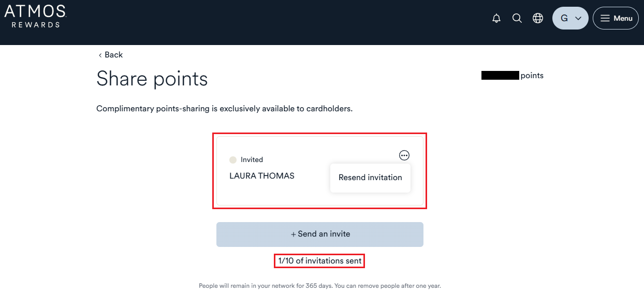Click the plus icon on Send an invite
This screenshot has width=644, height=293.
click(x=294, y=235)
